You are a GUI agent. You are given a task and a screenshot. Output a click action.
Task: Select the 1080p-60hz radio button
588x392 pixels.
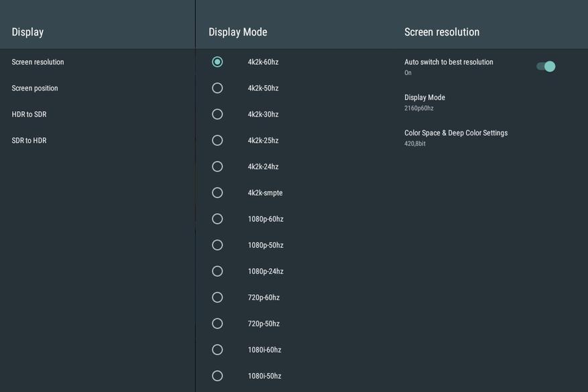[217, 219]
